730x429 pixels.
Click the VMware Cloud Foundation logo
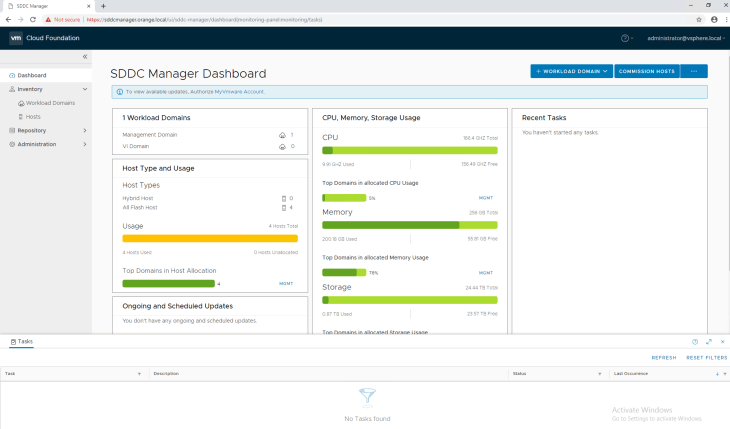(16, 38)
